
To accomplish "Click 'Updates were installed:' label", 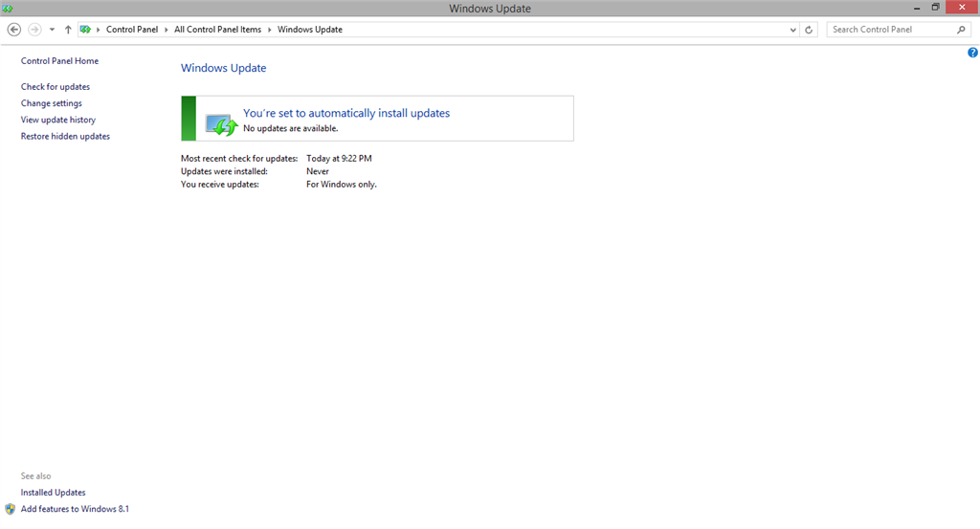I will point(224,171).
